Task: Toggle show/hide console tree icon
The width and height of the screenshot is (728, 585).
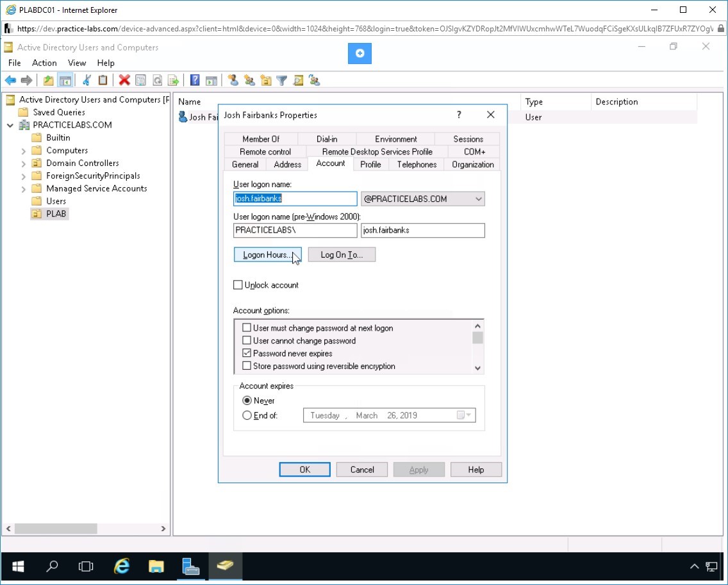Action: tap(65, 80)
